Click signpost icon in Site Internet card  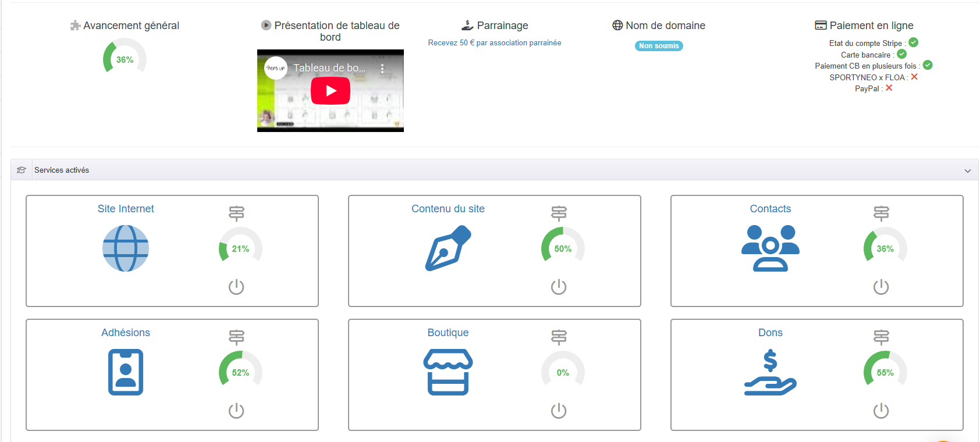point(236,213)
